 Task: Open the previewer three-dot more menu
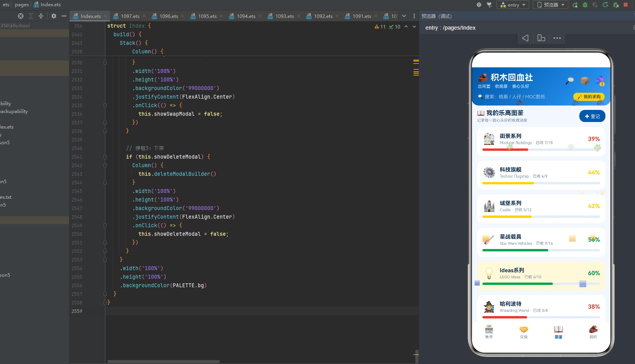coord(557,38)
